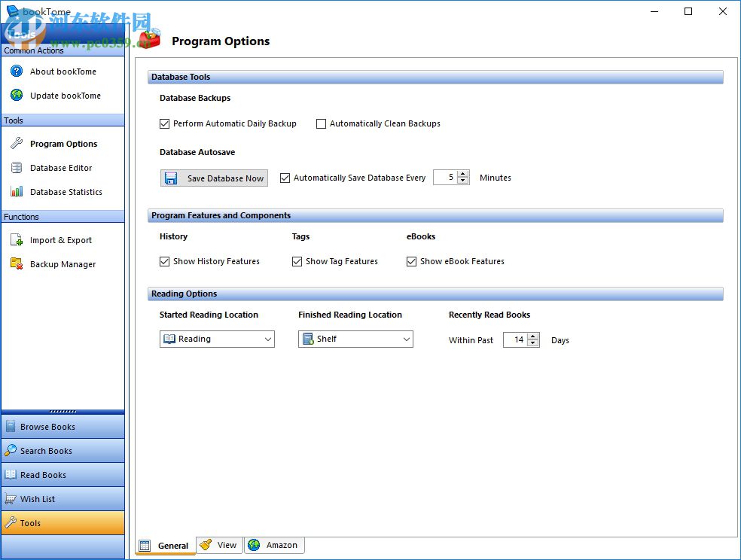Uncheck Show Tag Features

(x=297, y=262)
